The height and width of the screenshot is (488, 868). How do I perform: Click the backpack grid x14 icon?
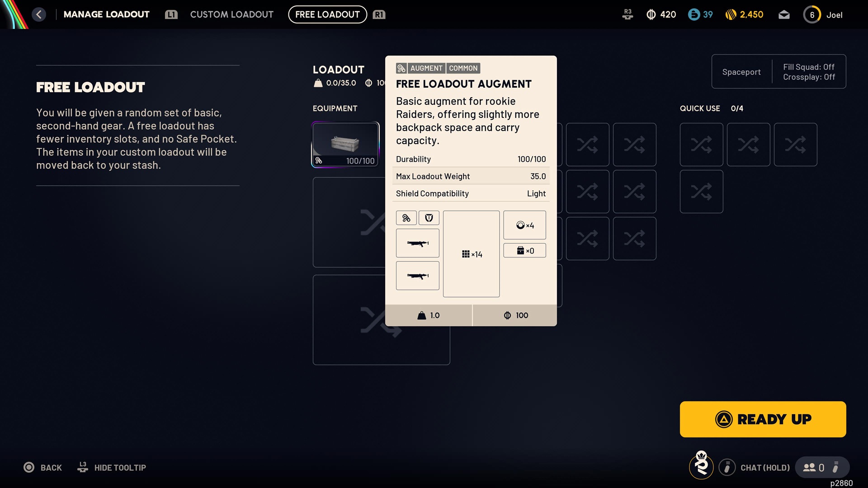[x=471, y=253]
